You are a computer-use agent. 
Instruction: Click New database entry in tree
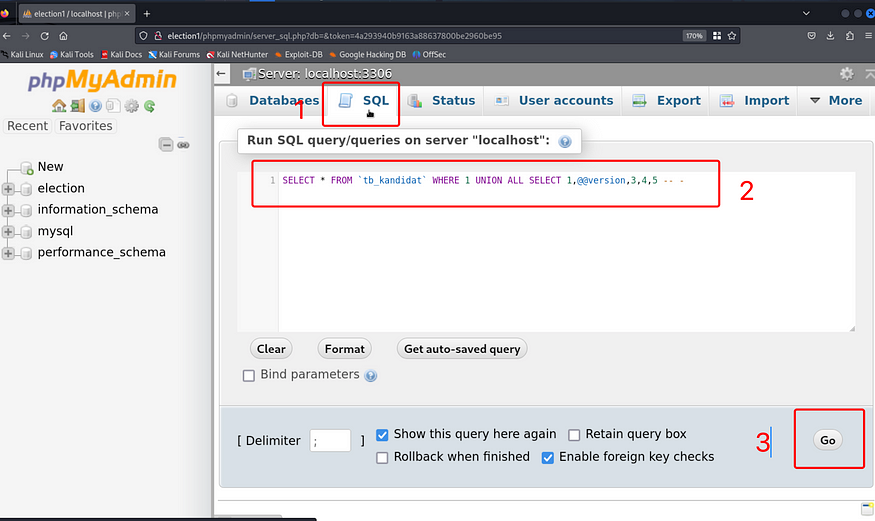pyautogui.click(x=50, y=167)
